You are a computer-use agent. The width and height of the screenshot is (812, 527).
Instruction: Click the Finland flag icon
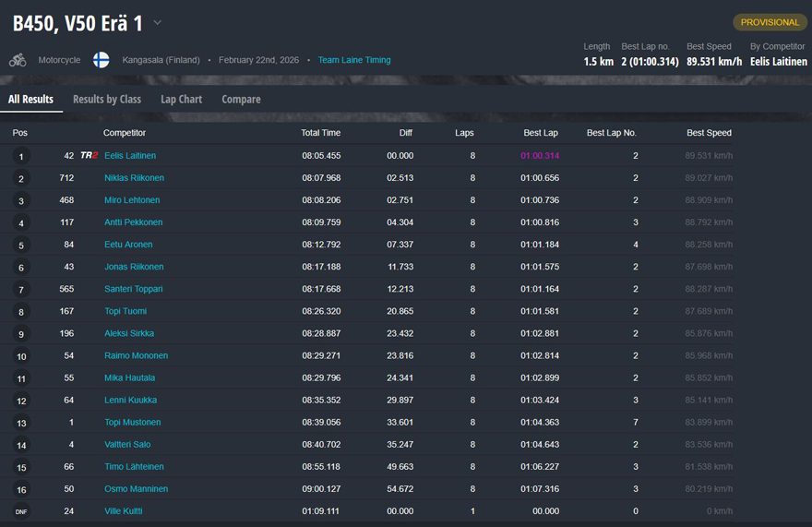pos(101,60)
